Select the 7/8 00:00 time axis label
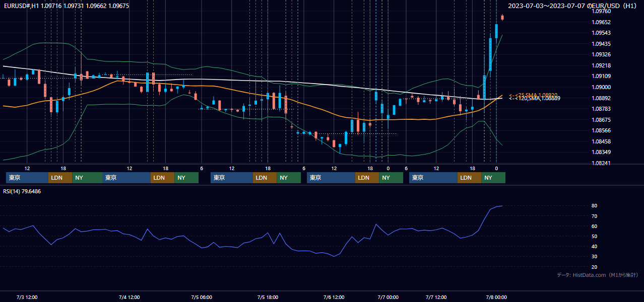Screen dimensions: 644x302 tap(496, 297)
